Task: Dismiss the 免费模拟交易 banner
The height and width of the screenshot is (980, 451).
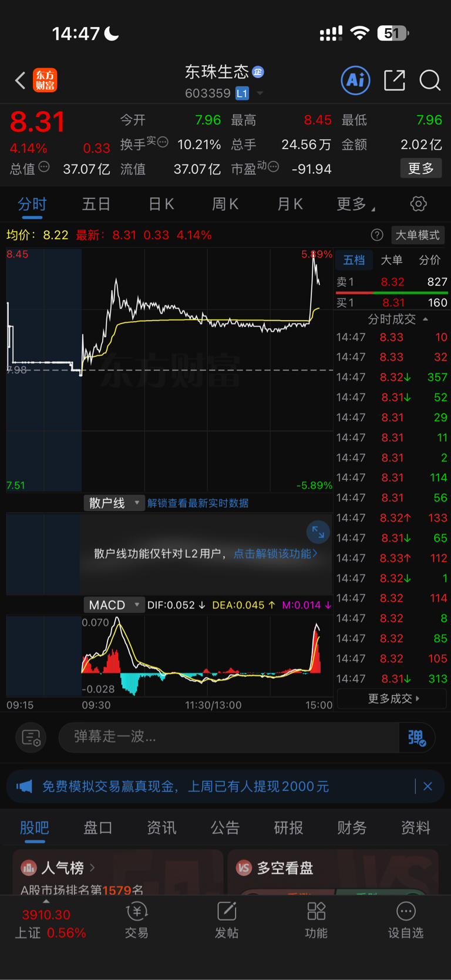Action: coord(428,786)
